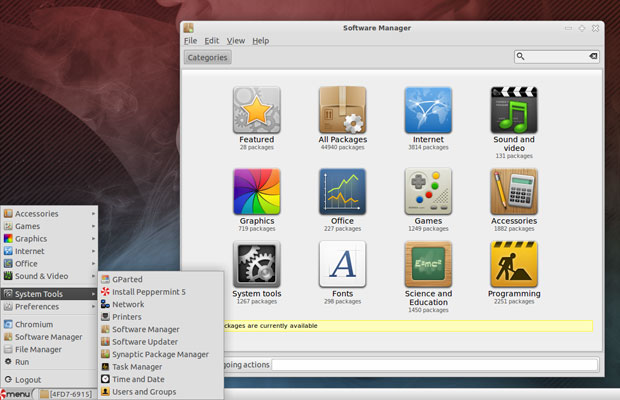Open the Edit menu
The width and height of the screenshot is (620, 400).
coord(212,41)
